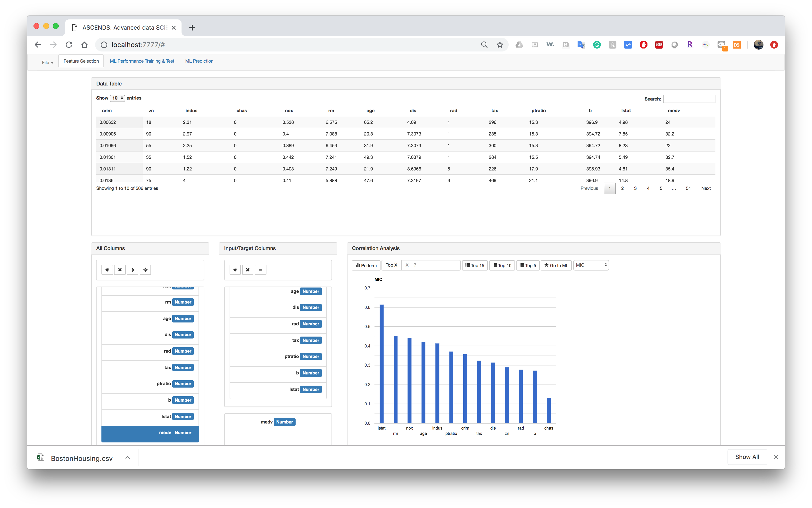Toggle the ptratio item in Input/Target Columns
The height and width of the screenshot is (508, 812).
pyautogui.click(x=278, y=357)
